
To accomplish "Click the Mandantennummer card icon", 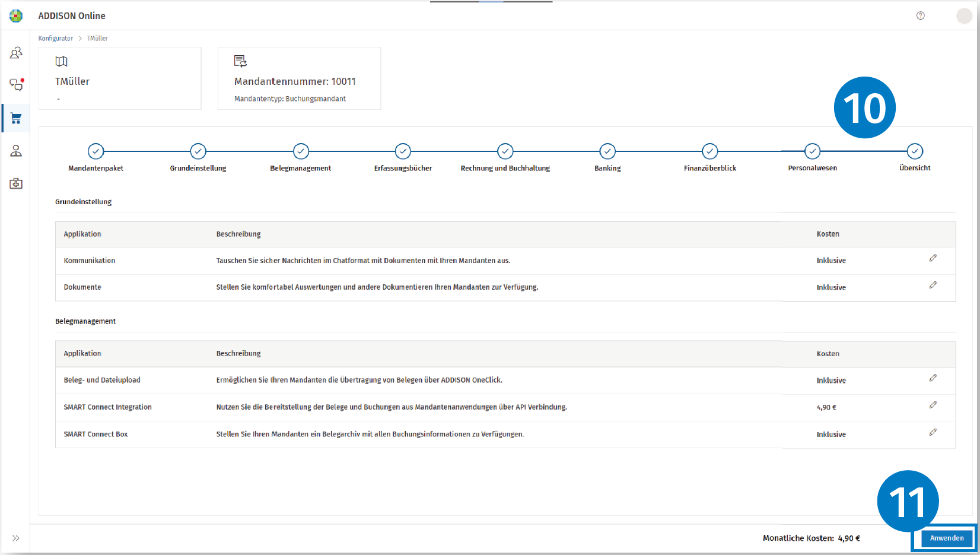I will pos(240,61).
